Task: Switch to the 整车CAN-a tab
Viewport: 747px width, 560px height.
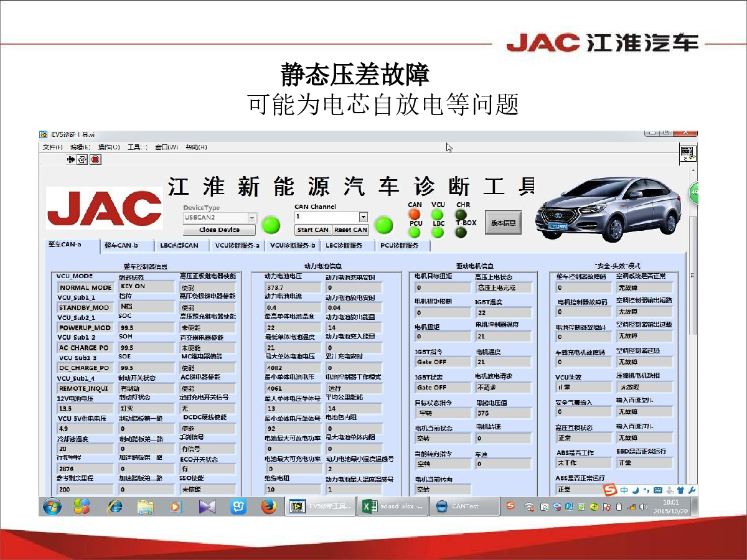Action: coord(72,245)
